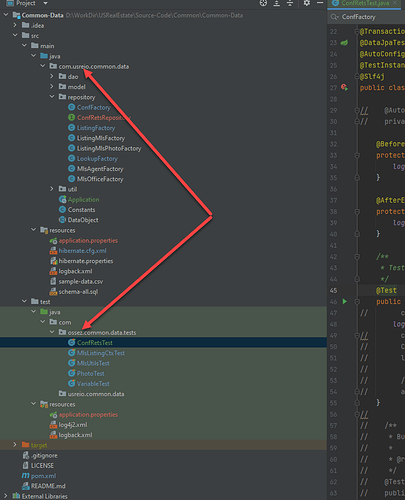
Task: Click the README.md file icon
Action: (26, 486)
